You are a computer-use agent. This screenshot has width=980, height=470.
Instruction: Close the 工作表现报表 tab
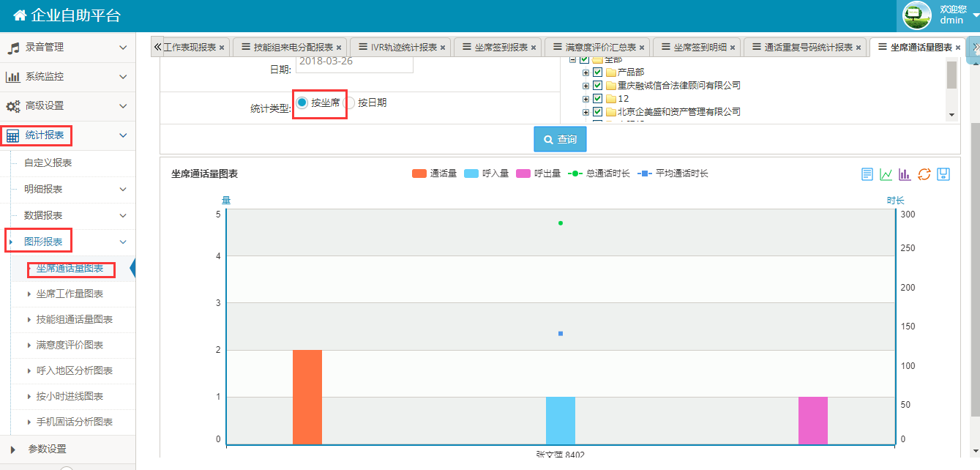click(222, 48)
